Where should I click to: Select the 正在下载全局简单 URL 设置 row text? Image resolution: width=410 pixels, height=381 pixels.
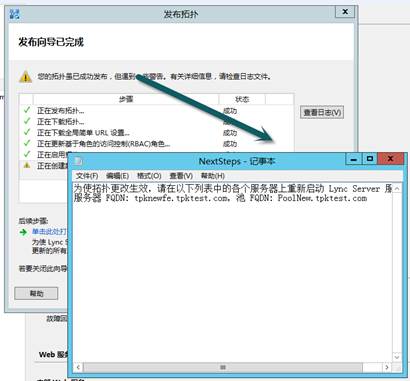[x=83, y=133]
